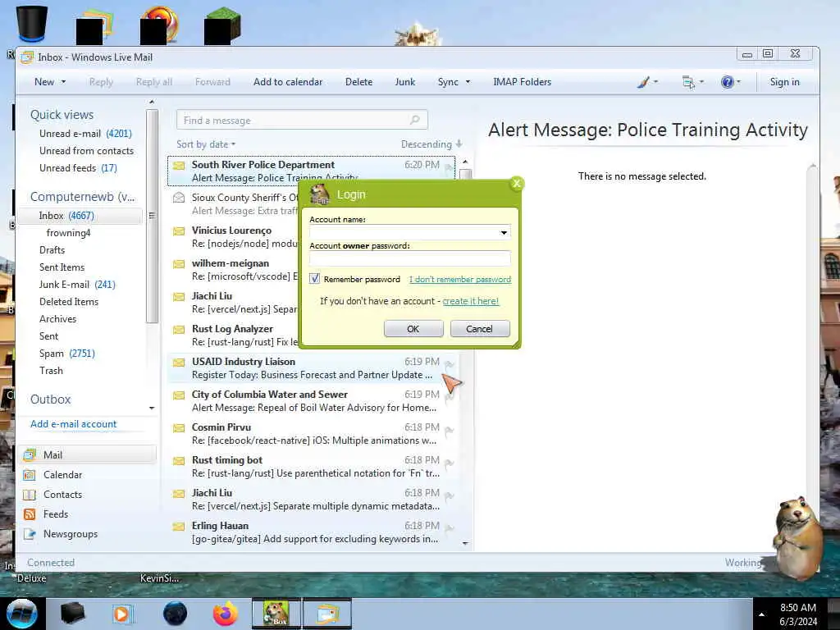Expand Help icon dropdown arrow
Image resolution: width=840 pixels, height=630 pixels.
739,82
